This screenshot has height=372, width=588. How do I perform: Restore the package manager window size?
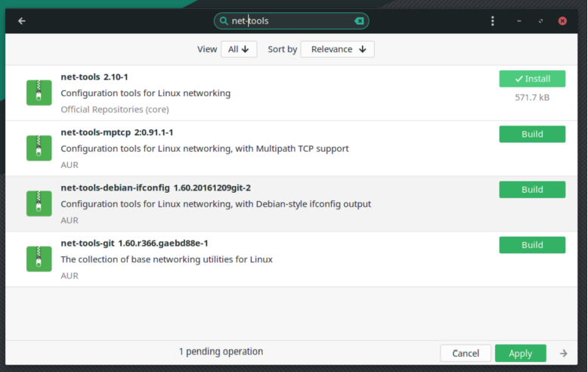[x=540, y=21]
